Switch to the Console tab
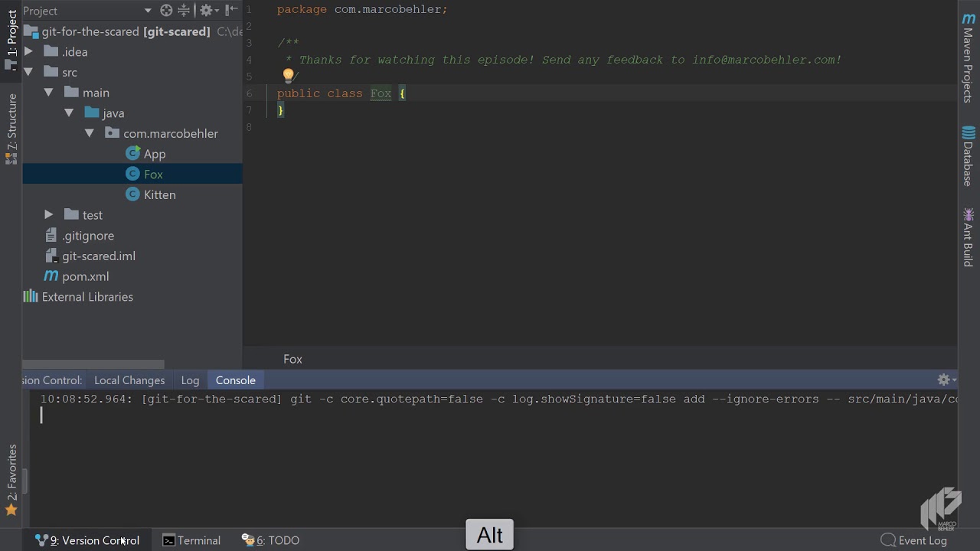Image resolution: width=980 pixels, height=551 pixels. click(236, 380)
